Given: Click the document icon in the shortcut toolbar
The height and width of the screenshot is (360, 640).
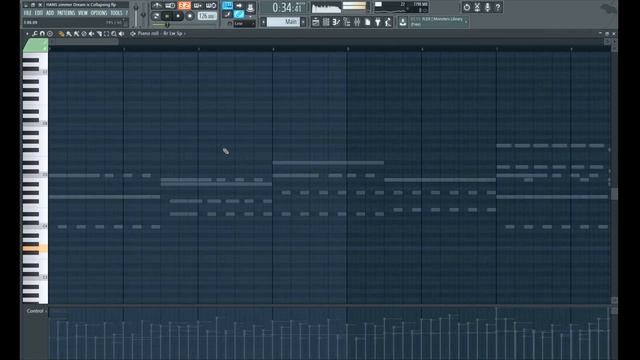Looking at the screenshot, I should pos(367,22).
